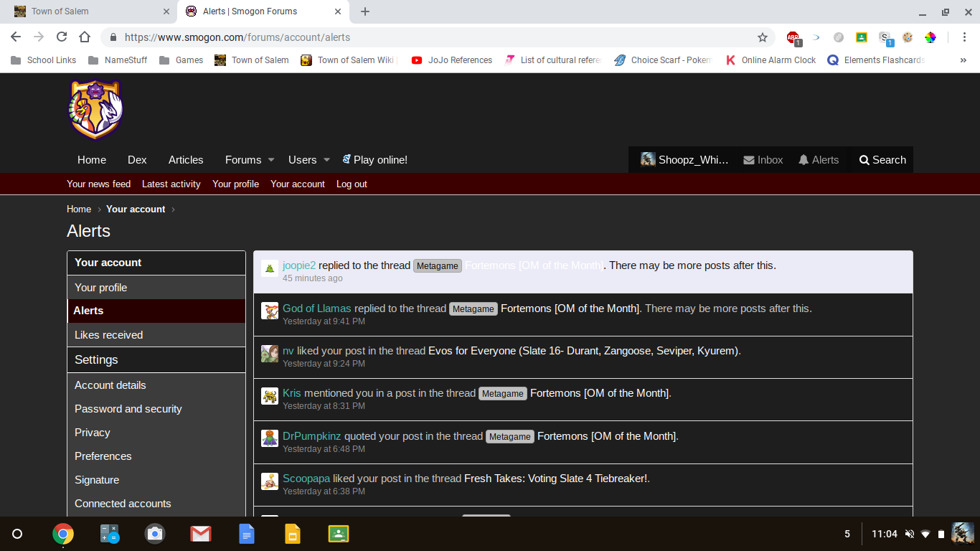Screen dimensions: 980x551
Task: Show more bookmarks with the chevron
Action: (x=963, y=60)
